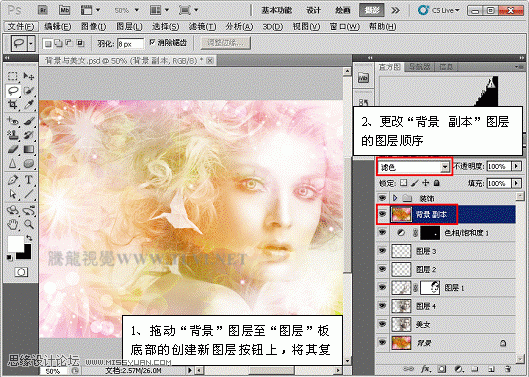Create new adjustment layer icon
529x377 pixels.
[458, 369]
